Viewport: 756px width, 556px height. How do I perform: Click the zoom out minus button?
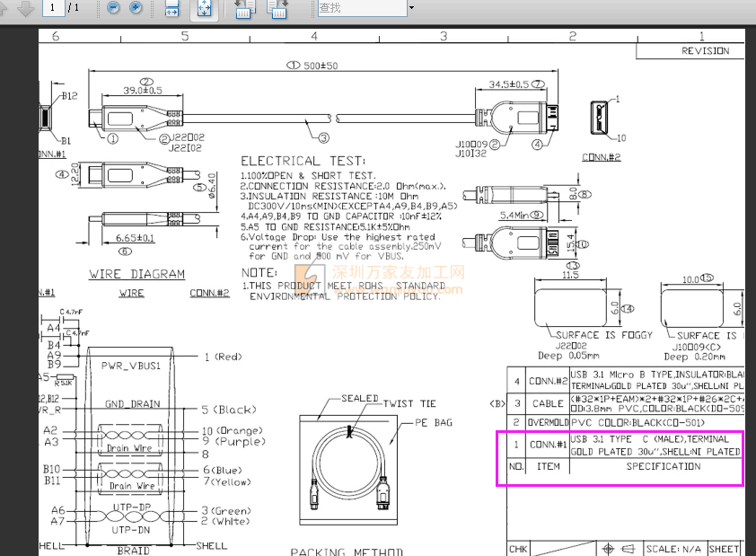pyautogui.click(x=113, y=8)
